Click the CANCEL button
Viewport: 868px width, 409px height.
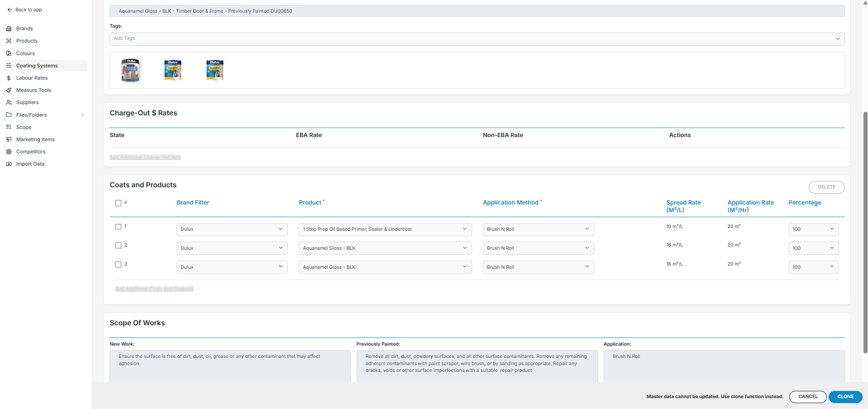[x=807, y=397]
